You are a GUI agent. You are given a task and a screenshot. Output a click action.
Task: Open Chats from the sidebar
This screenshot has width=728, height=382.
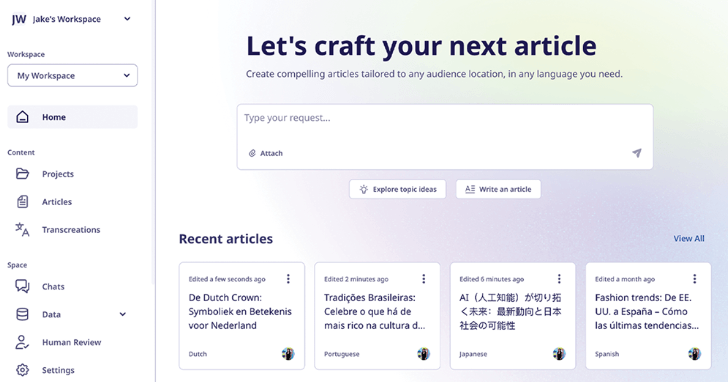point(53,287)
